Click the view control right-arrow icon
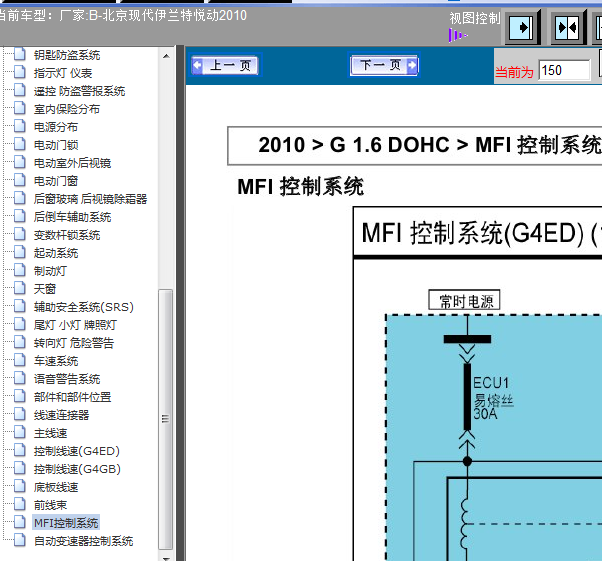 [x=522, y=28]
